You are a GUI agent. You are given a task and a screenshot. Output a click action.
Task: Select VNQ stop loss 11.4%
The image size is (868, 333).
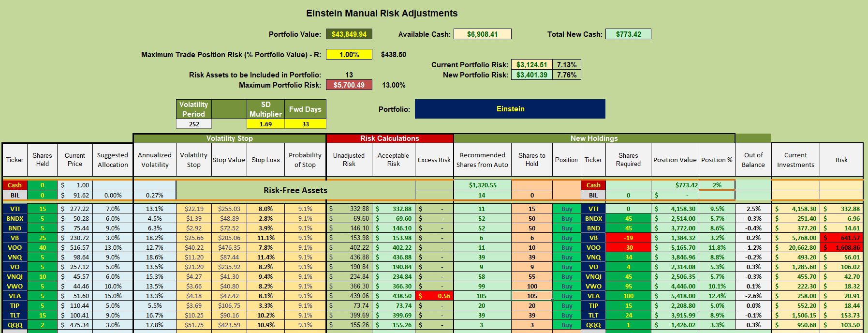coord(265,257)
